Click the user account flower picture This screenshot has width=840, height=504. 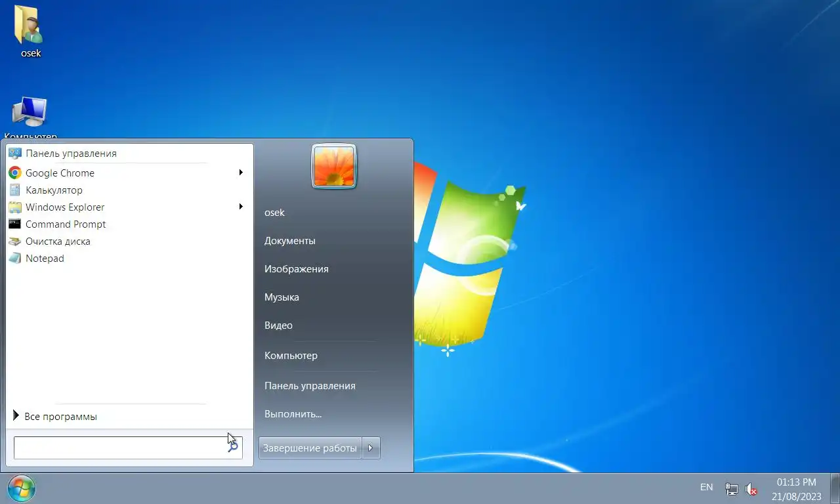click(x=334, y=167)
